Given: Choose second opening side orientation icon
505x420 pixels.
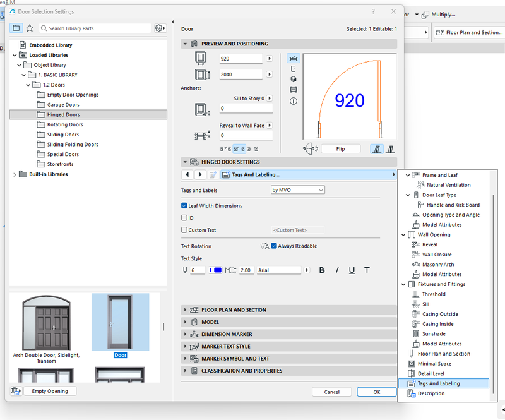Looking at the screenshot, I should [390, 149].
